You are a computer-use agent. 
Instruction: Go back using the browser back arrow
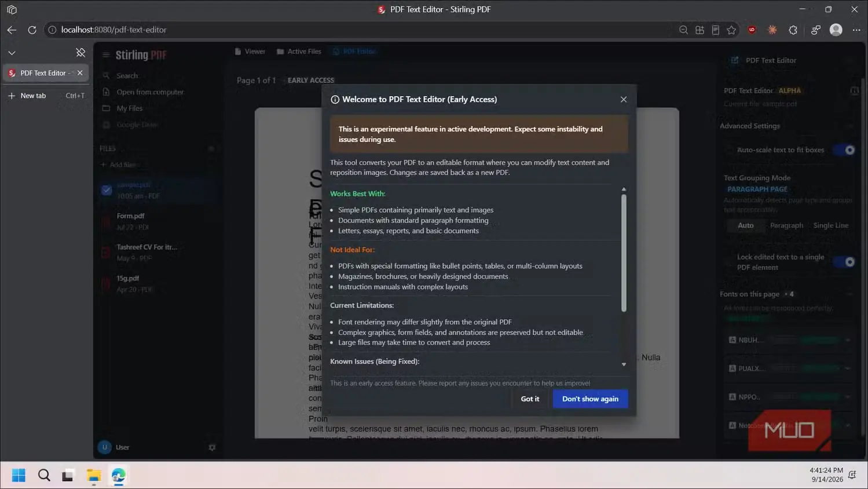tap(12, 30)
